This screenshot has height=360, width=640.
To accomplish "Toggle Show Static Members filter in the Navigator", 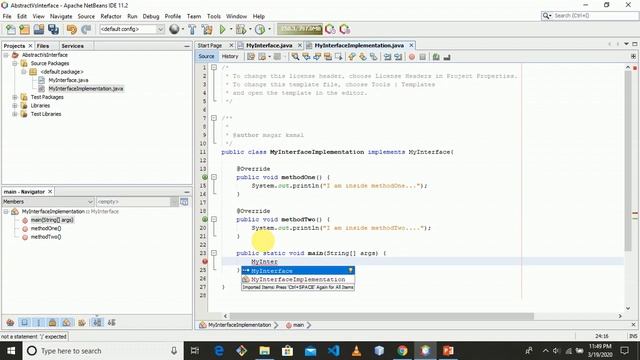I will [39, 322].
